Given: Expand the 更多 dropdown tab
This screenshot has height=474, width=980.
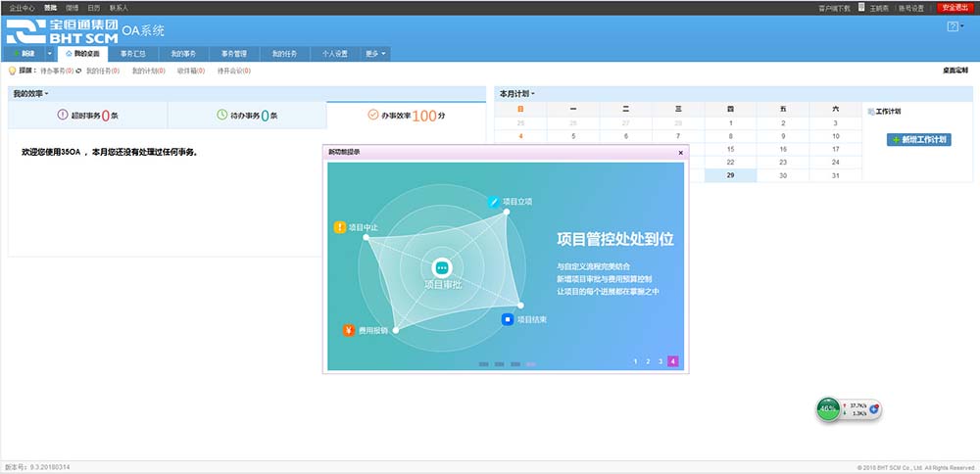Looking at the screenshot, I should click(375, 54).
